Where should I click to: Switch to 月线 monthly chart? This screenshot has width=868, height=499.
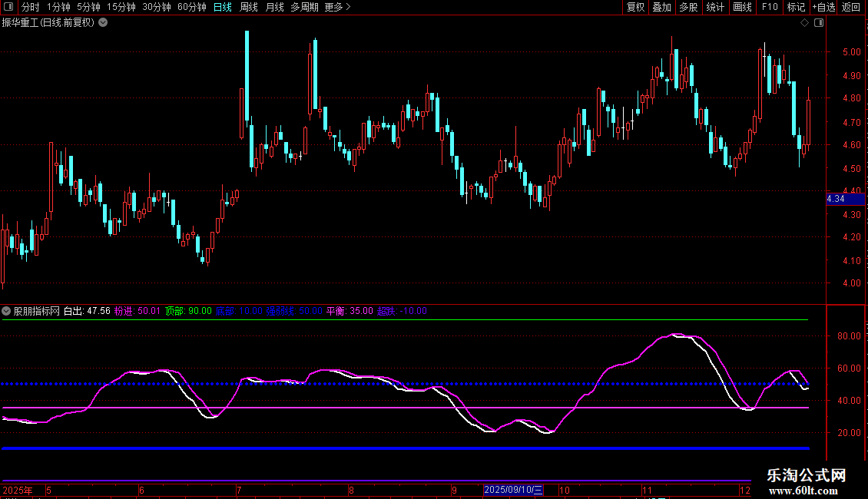click(274, 7)
